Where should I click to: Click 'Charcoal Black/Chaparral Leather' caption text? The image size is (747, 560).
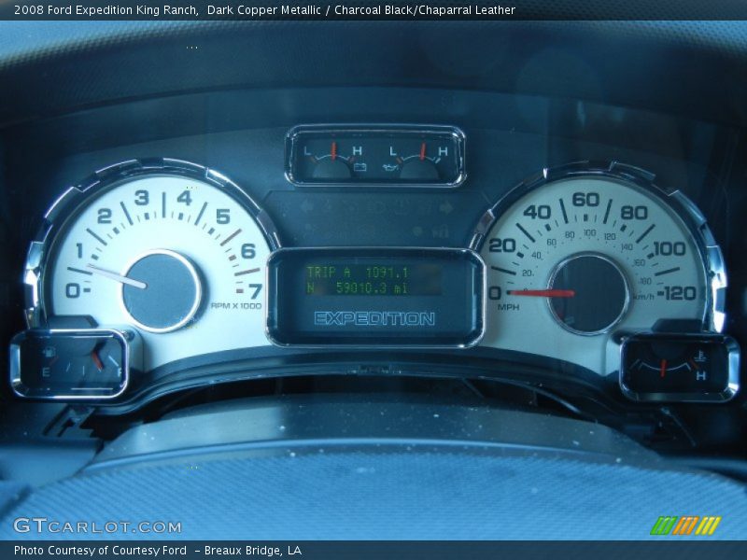click(425, 10)
